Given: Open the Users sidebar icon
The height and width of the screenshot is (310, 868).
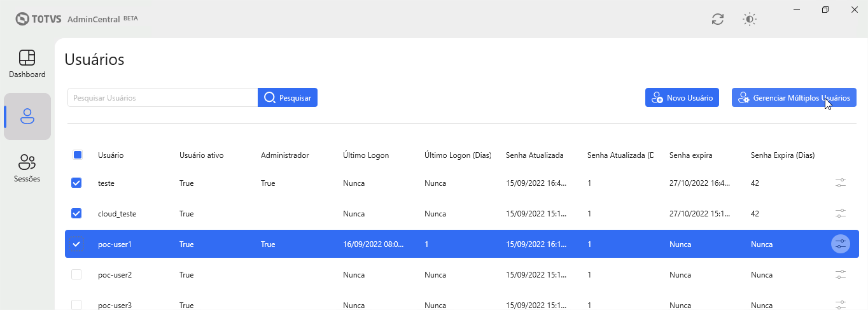Looking at the screenshot, I should point(27,116).
